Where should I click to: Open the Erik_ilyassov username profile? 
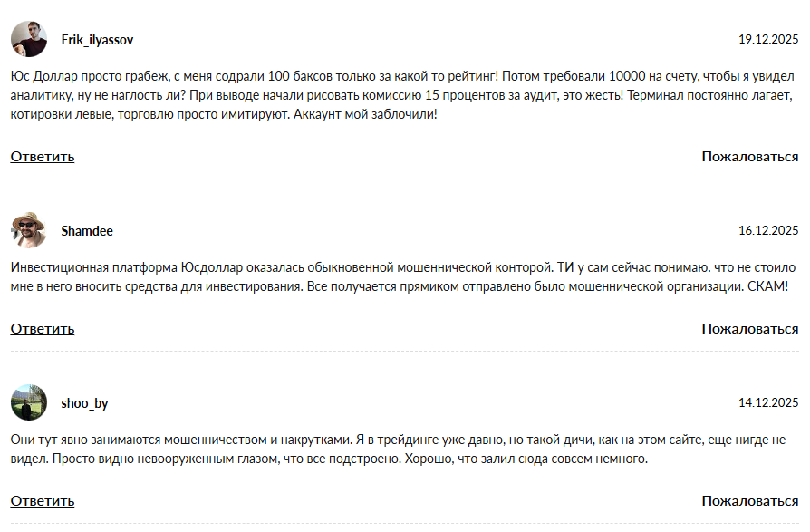tap(97, 40)
